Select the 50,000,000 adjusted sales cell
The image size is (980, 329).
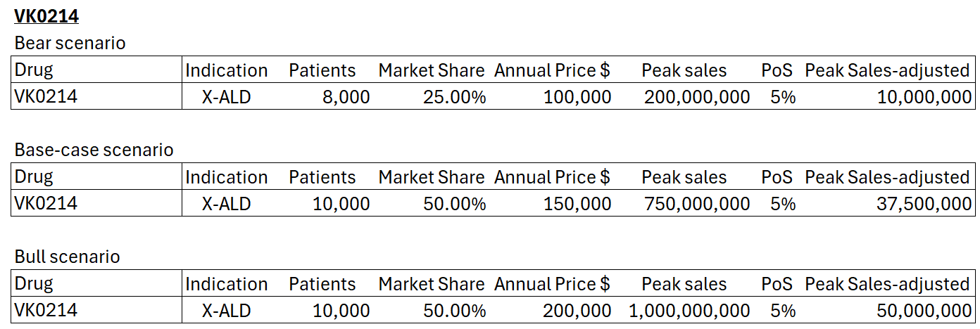pyautogui.click(x=924, y=311)
